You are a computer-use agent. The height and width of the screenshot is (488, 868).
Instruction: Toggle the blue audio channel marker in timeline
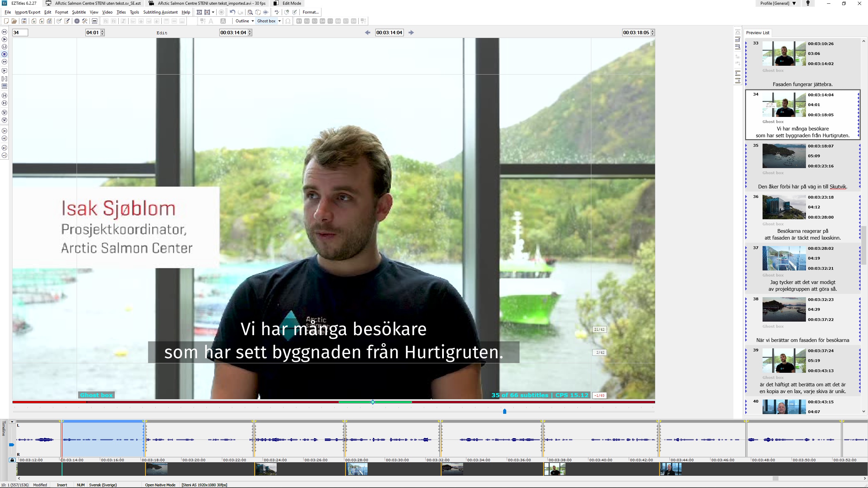[x=12, y=445]
